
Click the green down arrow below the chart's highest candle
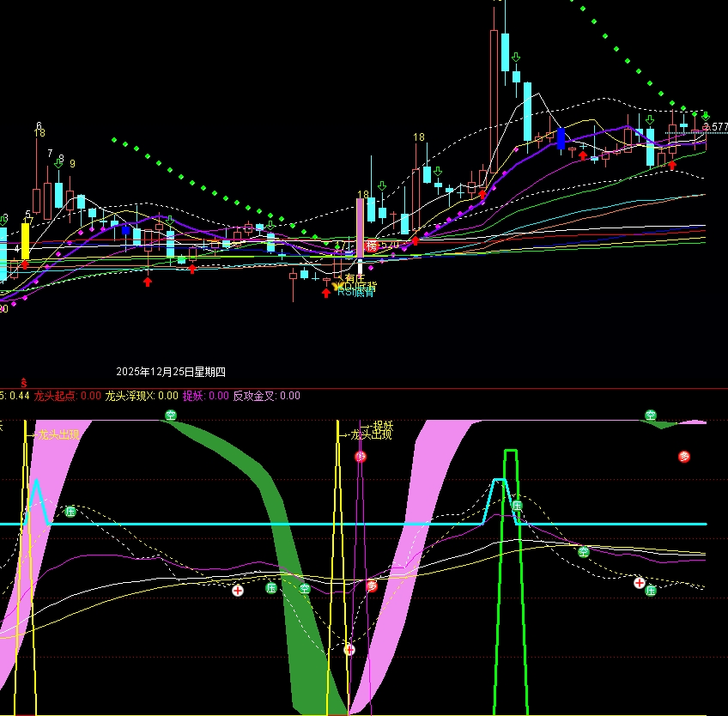click(x=516, y=58)
